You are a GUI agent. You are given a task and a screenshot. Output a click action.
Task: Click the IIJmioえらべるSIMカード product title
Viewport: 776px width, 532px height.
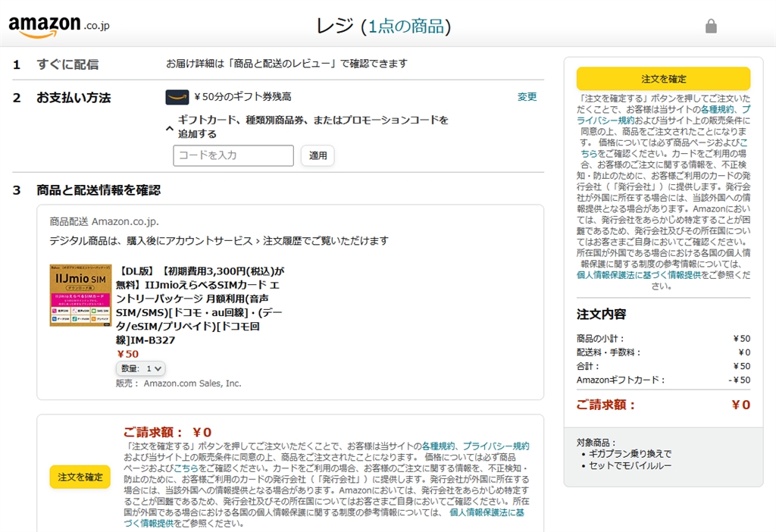[x=200, y=305]
